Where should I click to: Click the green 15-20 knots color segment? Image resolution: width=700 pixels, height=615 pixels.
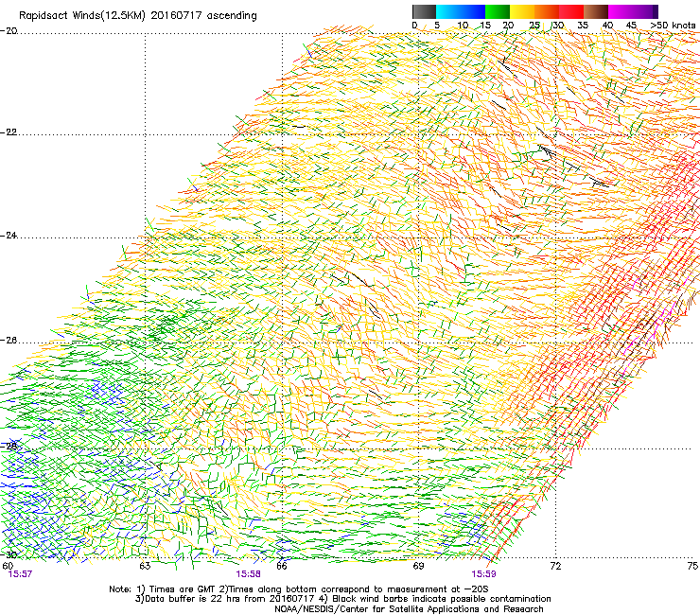coord(498,11)
